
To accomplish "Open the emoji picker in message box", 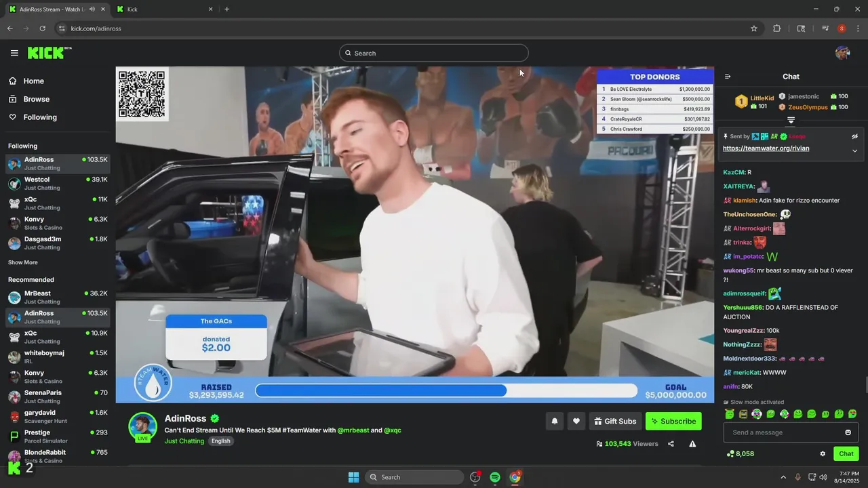I will [x=848, y=432].
